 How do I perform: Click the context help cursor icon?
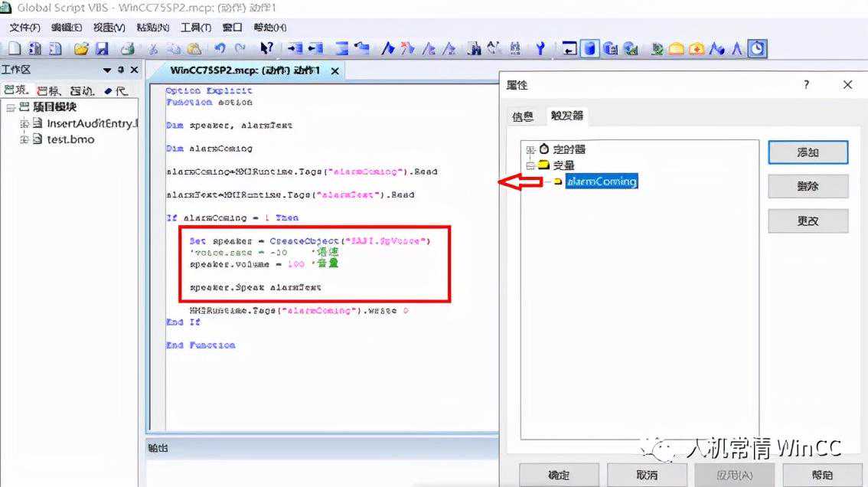pos(266,49)
